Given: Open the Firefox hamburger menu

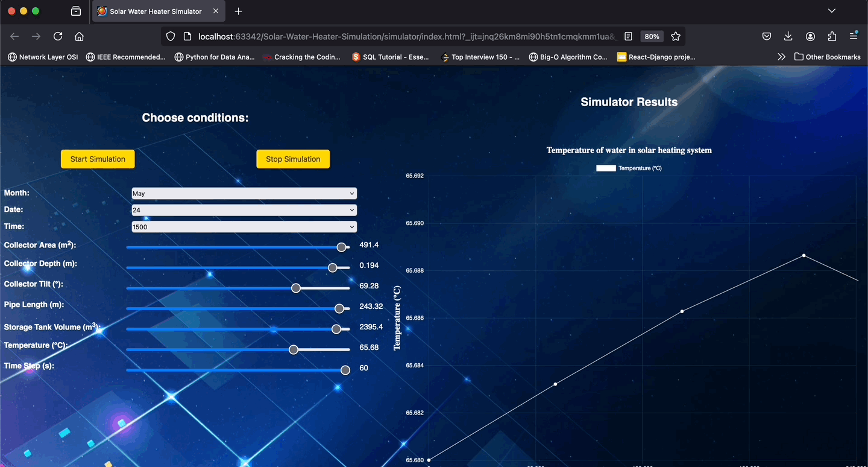Looking at the screenshot, I should 854,36.
